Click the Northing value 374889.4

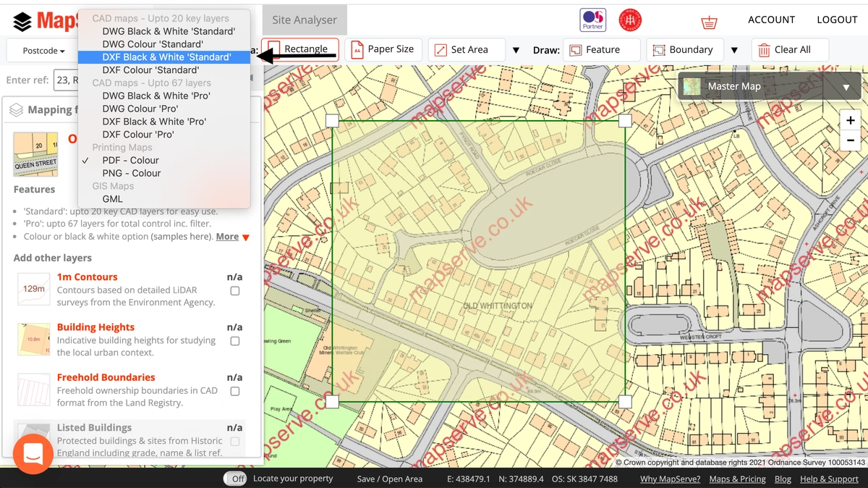(522, 479)
